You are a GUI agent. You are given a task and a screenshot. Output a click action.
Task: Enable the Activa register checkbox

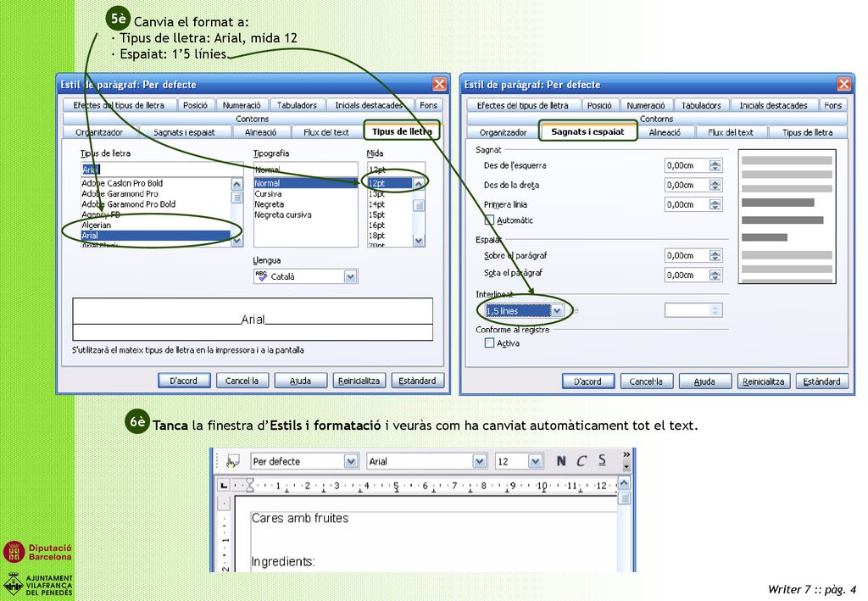[x=489, y=343]
